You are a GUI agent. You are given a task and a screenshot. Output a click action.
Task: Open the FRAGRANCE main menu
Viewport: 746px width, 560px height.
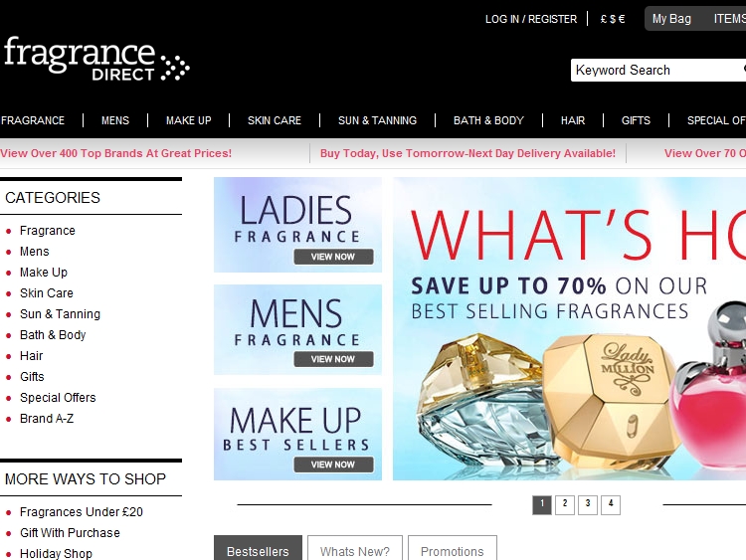[x=33, y=120]
